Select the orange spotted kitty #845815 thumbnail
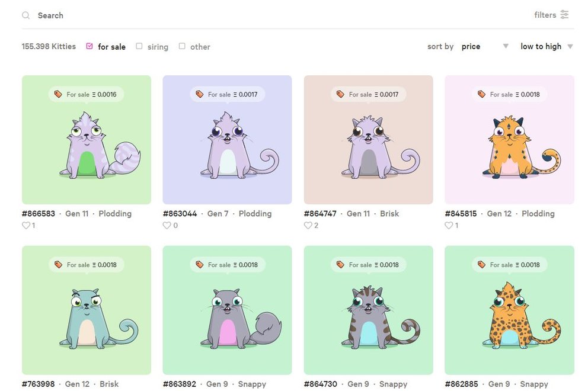 pyautogui.click(x=509, y=140)
